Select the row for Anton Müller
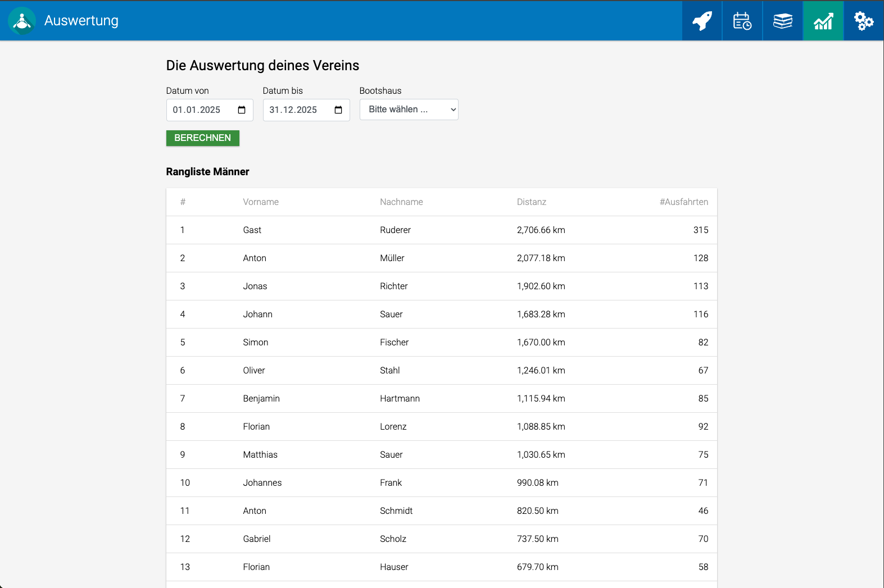The height and width of the screenshot is (588, 884). tap(441, 258)
